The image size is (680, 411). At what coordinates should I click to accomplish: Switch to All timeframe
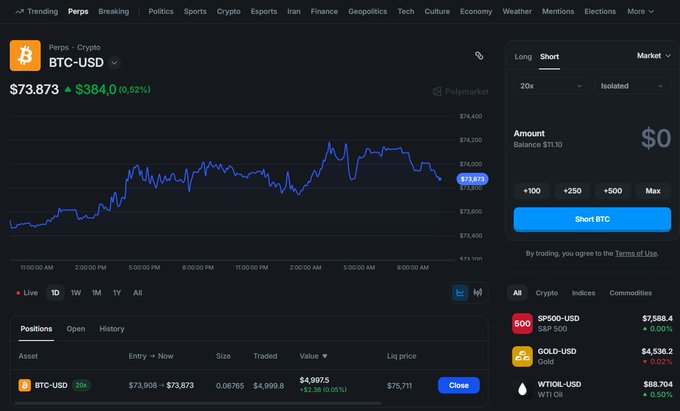coord(137,293)
